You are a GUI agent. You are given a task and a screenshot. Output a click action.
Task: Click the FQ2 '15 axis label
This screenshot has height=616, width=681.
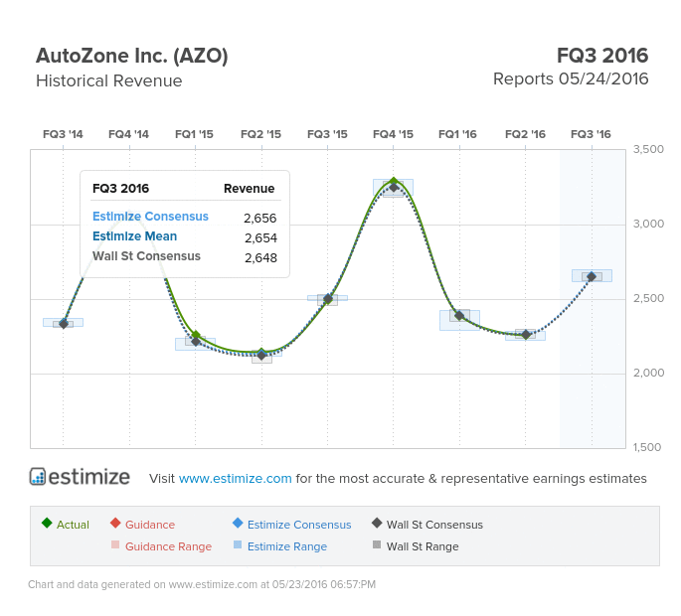pos(261,134)
